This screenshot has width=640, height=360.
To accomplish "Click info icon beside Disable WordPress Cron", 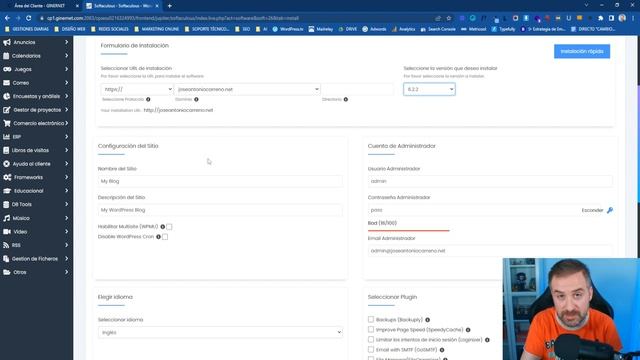I will tap(158, 237).
